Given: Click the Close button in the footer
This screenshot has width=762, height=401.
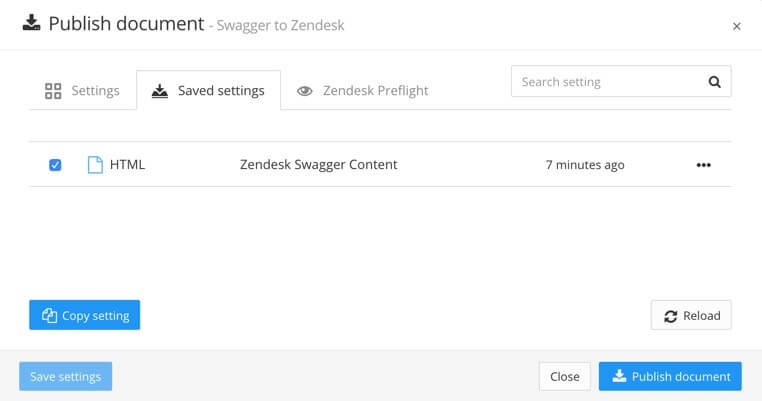Looking at the screenshot, I should click(x=565, y=376).
